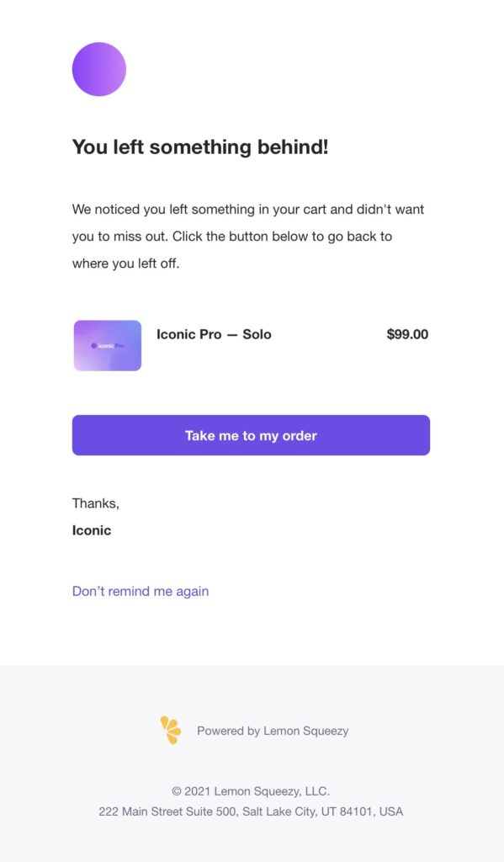Click the line you to miss out
The height and width of the screenshot is (862, 504).
[x=232, y=237]
